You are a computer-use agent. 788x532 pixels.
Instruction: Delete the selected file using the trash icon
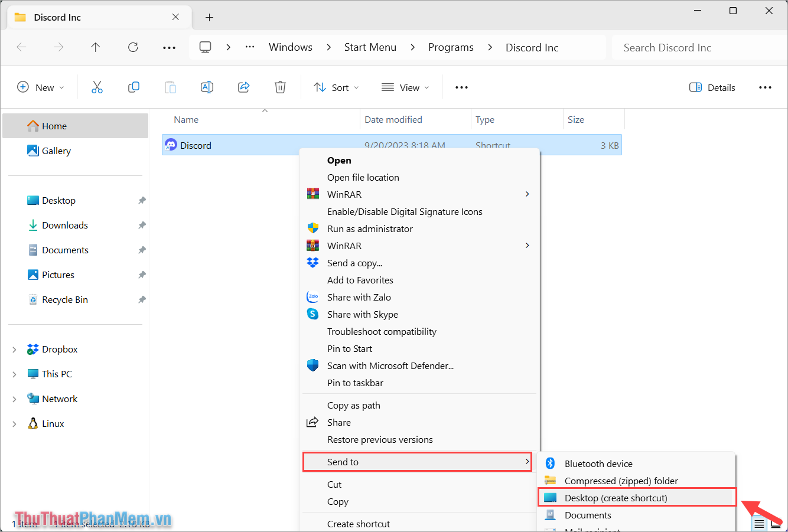(280, 87)
